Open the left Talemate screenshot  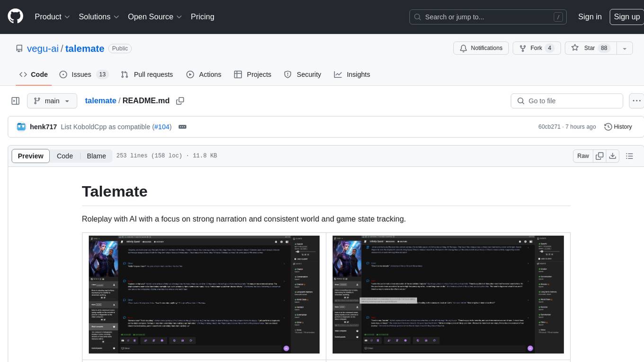204,294
